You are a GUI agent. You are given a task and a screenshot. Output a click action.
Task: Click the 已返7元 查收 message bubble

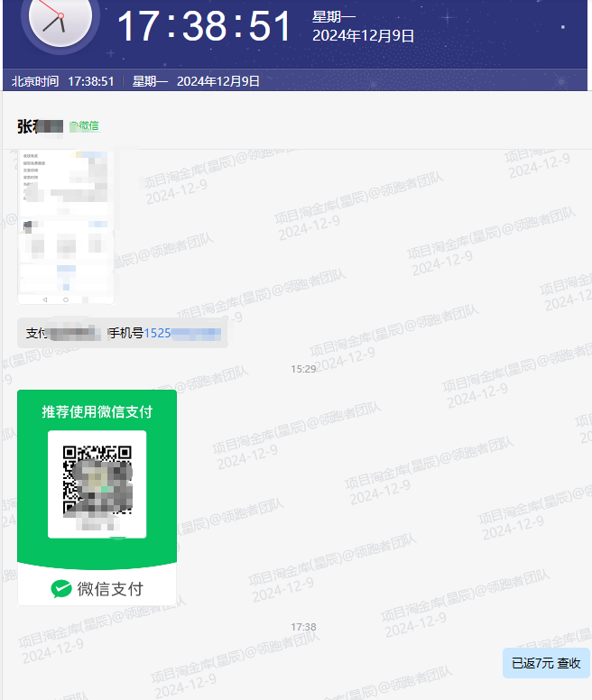[x=546, y=663]
